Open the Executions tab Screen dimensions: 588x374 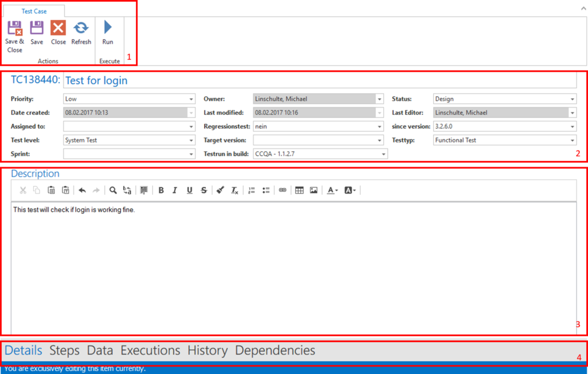click(x=150, y=351)
